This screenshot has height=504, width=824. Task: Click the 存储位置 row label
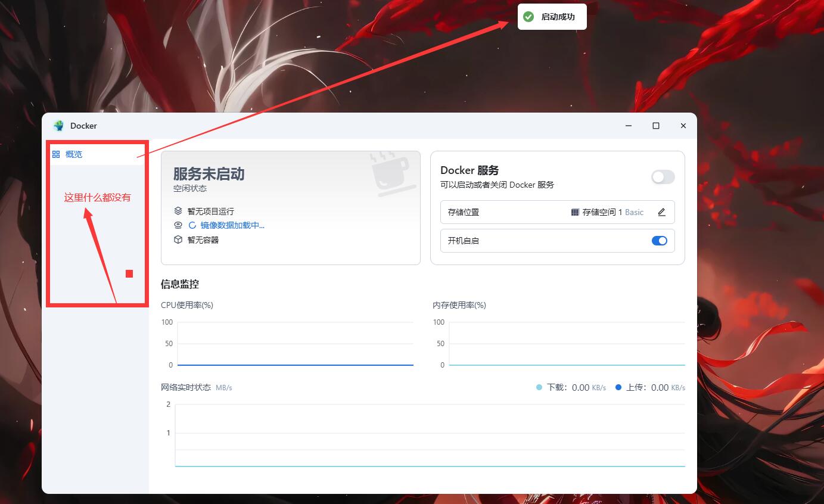(x=464, y=212)
